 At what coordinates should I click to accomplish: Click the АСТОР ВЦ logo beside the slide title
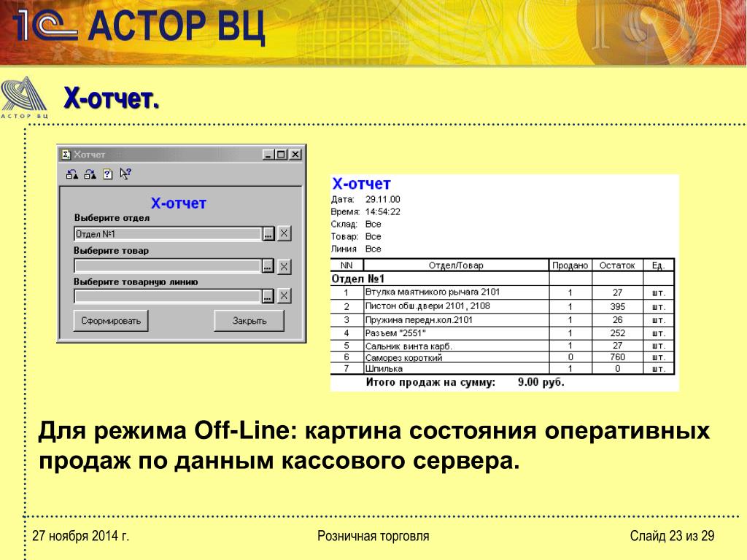[x=24, y=98]
